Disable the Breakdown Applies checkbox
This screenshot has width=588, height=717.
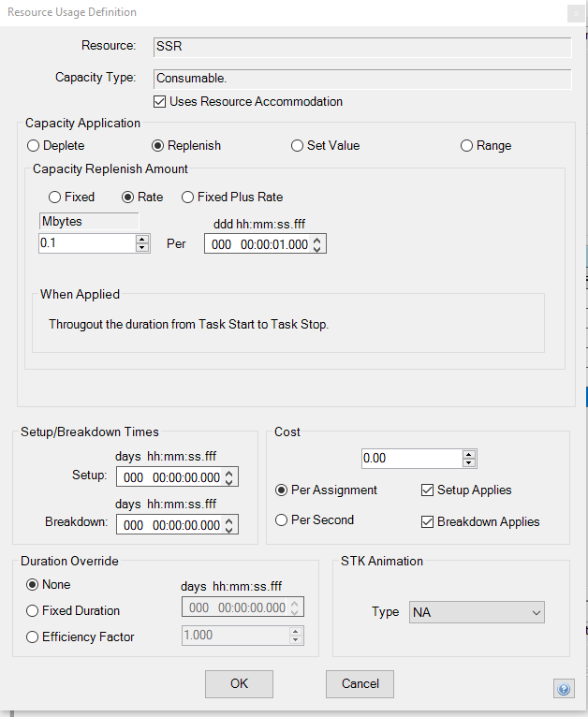coord(429,521)
